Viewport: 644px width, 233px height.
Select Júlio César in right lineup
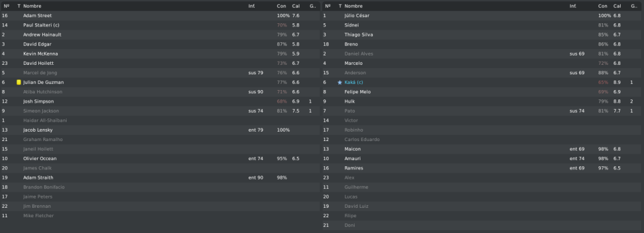click(x=482, y=16)
